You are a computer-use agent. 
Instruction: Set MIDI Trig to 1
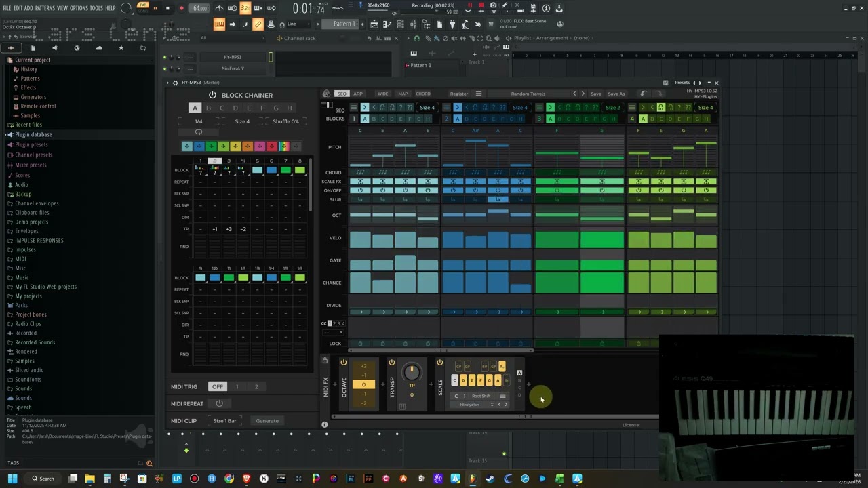click(237, 386)
